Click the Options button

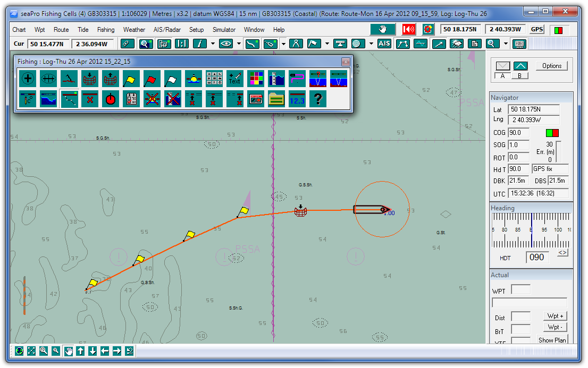pyautogui.click(x=552, y=66)
